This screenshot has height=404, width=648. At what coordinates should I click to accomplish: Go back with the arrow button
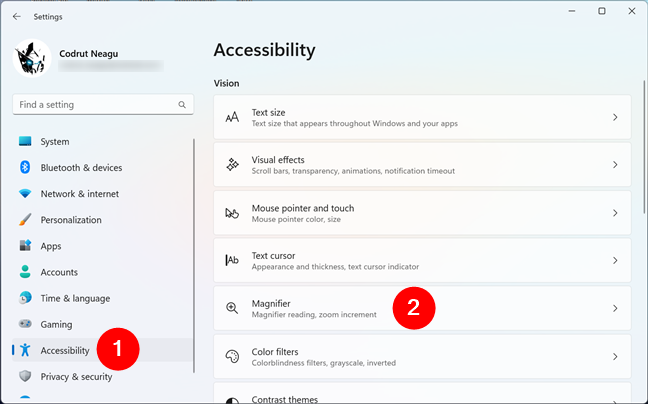pos(16,15)
